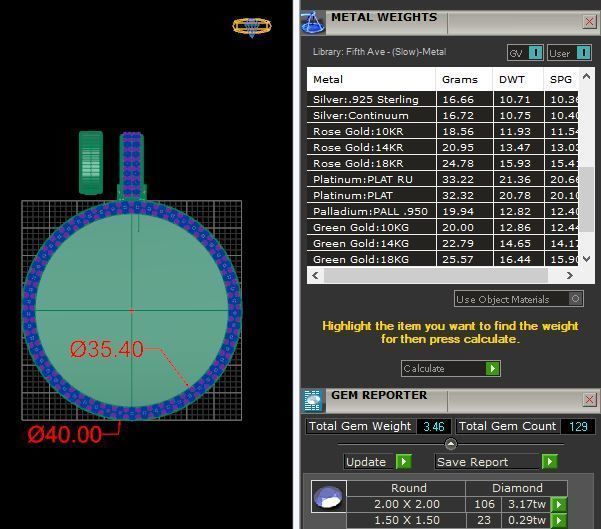Click the DWT column header
Screen dimensions: 601x529
coord(518,79)
